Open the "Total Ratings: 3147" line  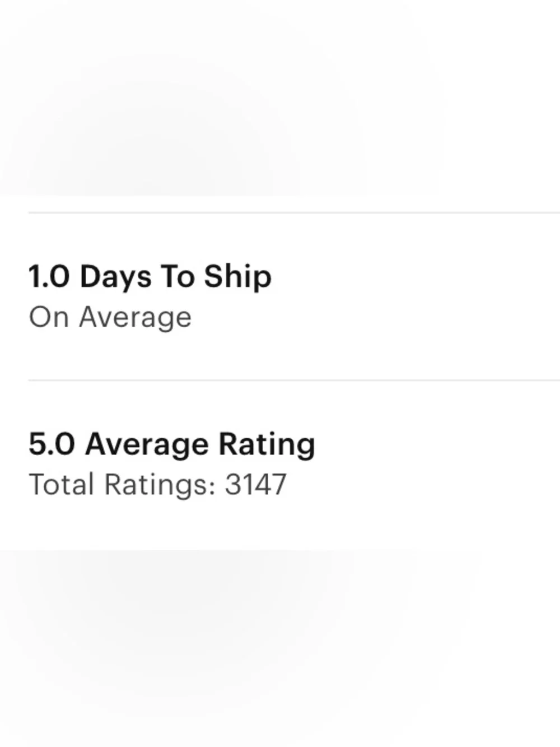[157, 485]
